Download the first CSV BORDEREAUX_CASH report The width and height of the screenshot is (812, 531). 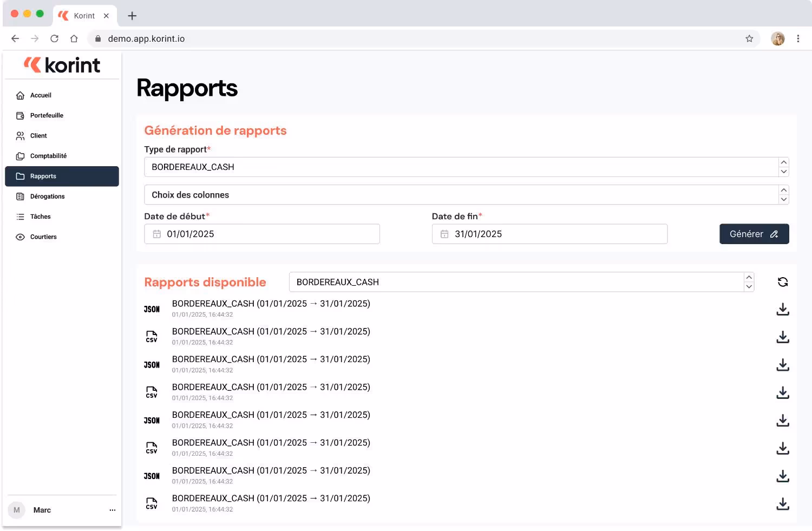[x=782, y=337]
